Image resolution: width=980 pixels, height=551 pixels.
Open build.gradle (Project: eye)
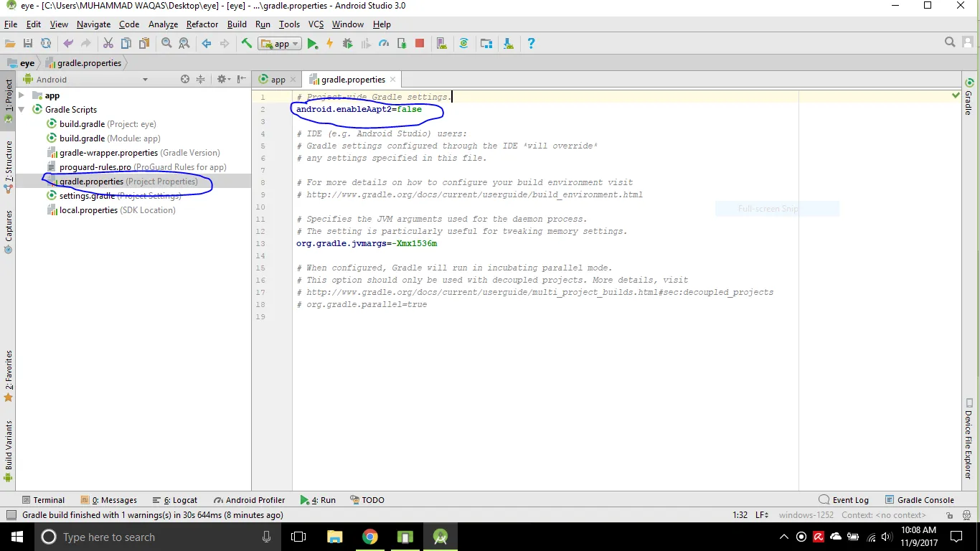click(108, 124)
